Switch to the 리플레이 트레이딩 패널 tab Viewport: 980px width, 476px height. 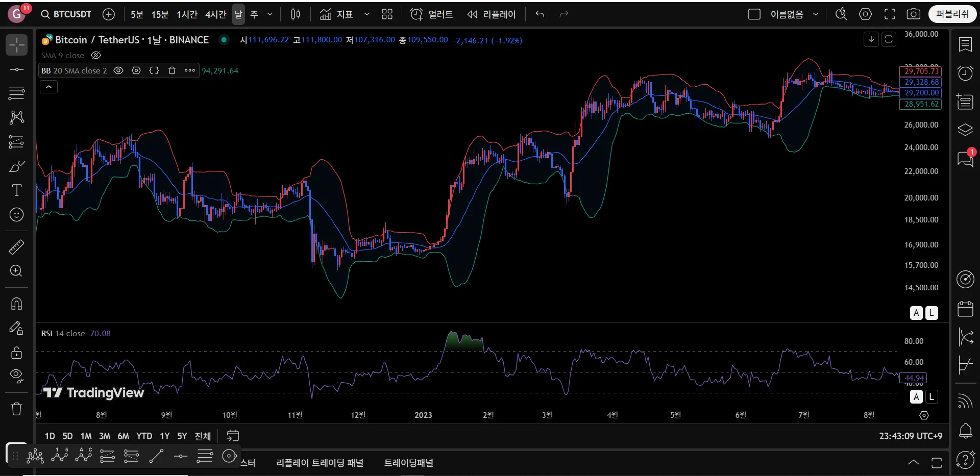click(x=320, y=463)
